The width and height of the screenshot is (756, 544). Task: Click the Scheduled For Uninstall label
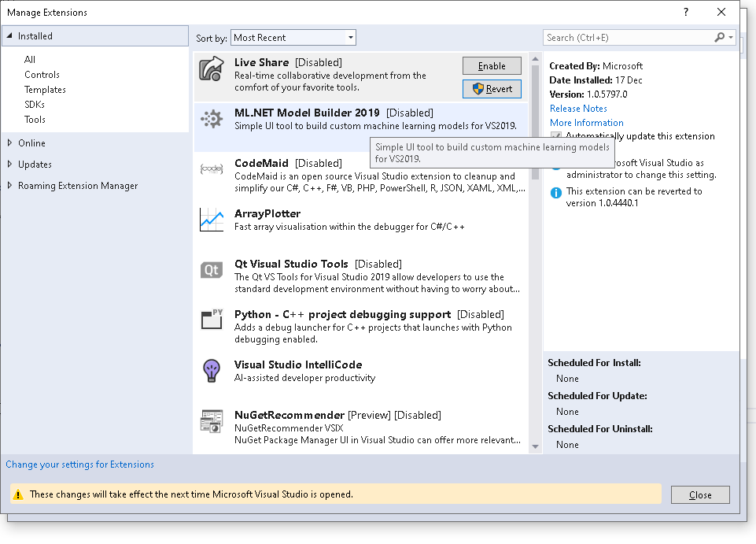pyautogui.click(x=599, y=428)
